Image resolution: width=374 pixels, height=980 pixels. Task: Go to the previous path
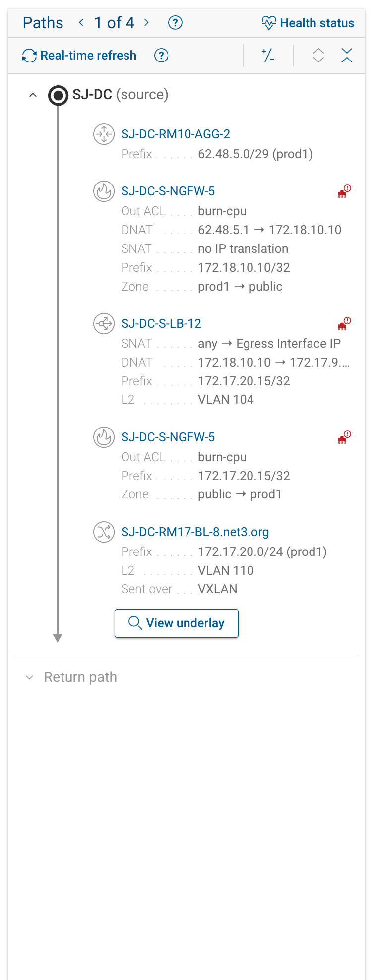coord(81,23)
